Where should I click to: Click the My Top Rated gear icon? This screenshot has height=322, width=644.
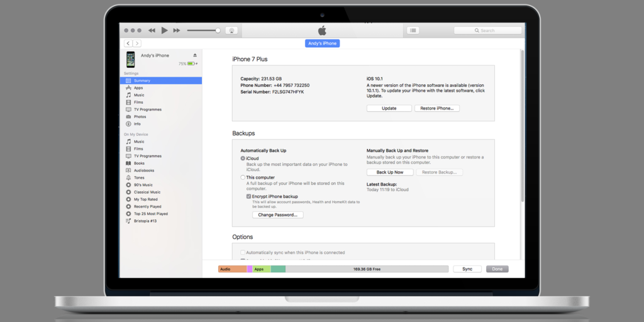(x=128, y=199)
